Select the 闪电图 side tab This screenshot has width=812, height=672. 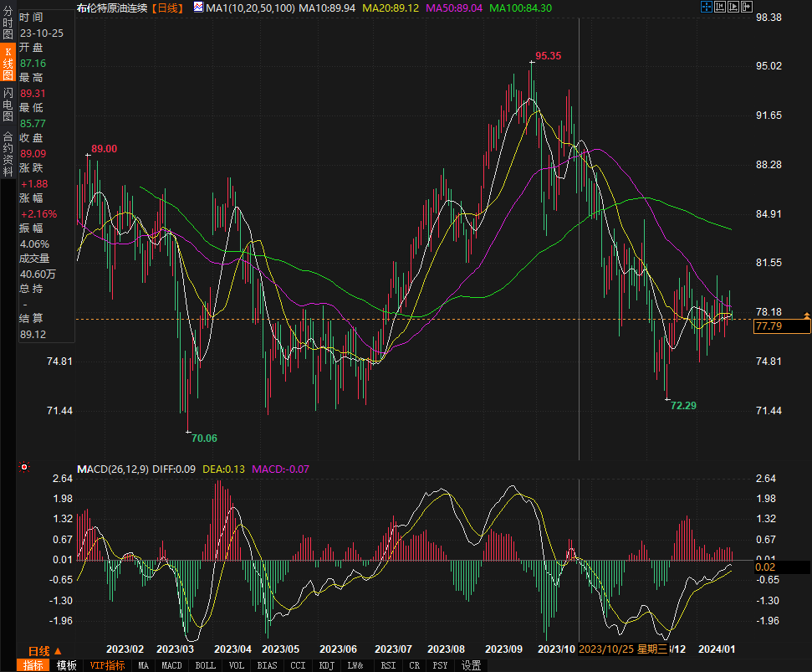[8, 105]
